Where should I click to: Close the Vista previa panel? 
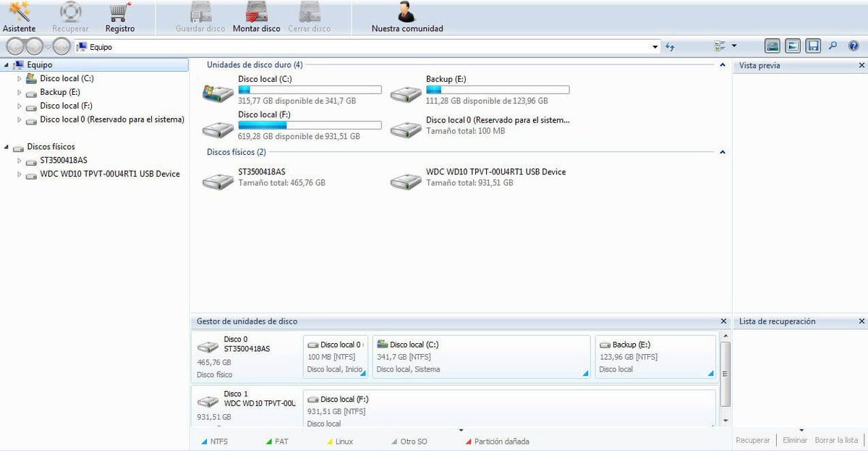(861, 65)
